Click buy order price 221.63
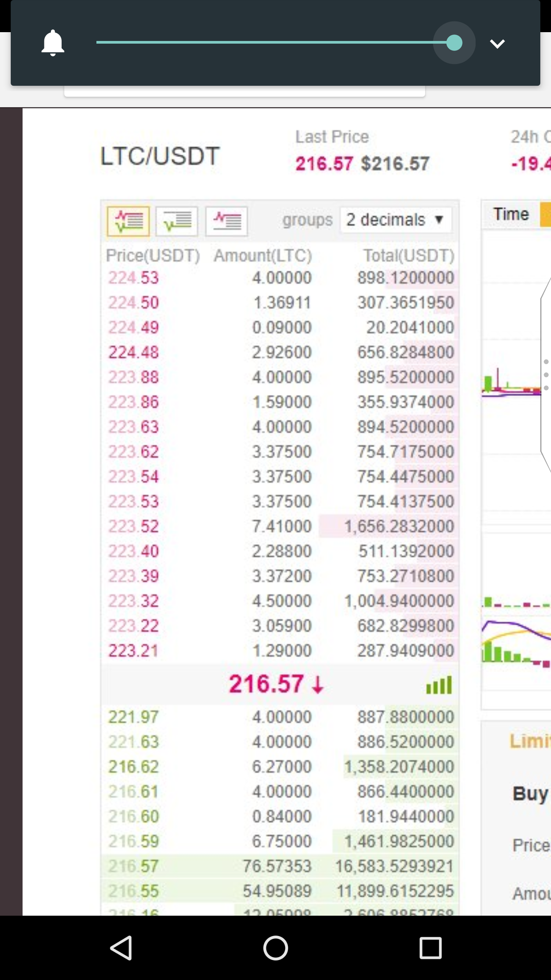Viewport: 551px width, 980px height. tap(133, 742)
